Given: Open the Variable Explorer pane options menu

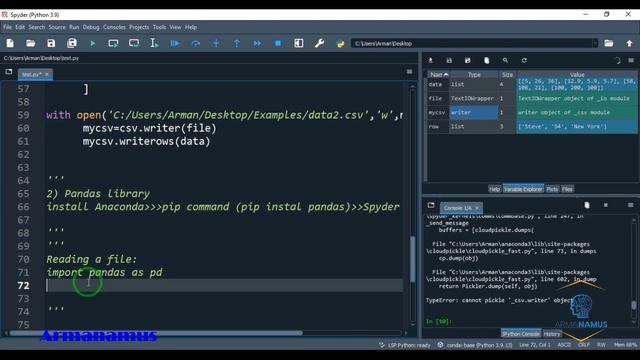Looking at the screenshot, I should tap(631, 60).
